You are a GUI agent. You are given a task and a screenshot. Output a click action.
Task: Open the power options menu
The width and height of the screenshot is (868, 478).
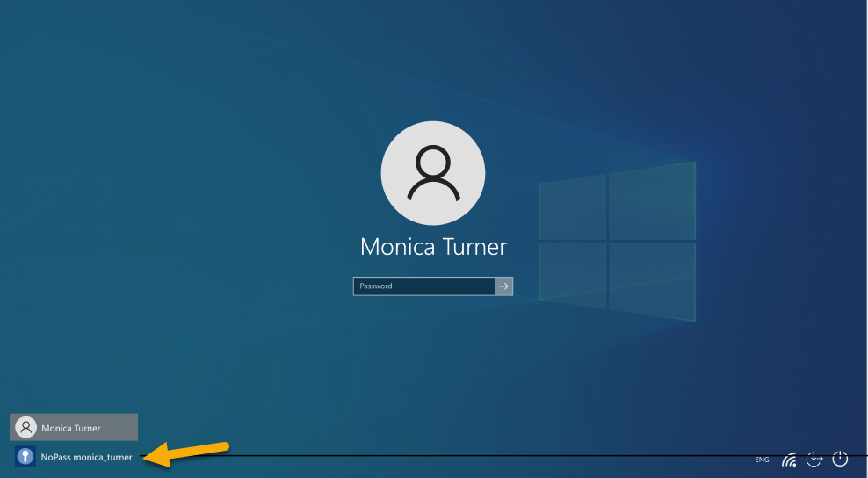(x=840, y=458)
